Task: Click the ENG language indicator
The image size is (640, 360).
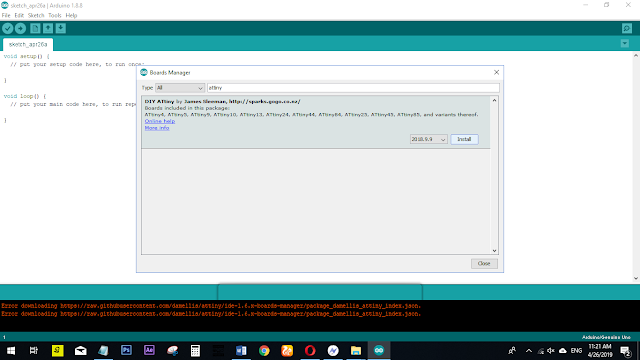Action: click(576, 351)
